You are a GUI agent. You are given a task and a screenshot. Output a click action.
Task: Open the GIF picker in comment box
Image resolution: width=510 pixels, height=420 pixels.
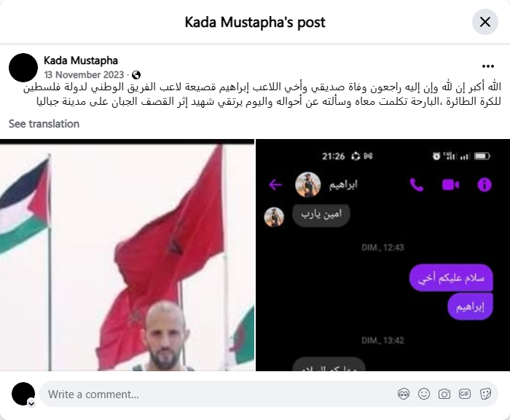tap(465, 394)
